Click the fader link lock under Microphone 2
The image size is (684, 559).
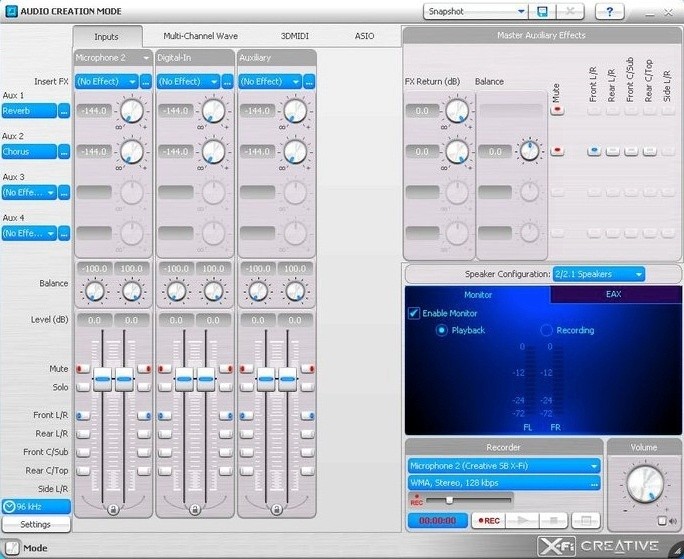click(113, 509)
